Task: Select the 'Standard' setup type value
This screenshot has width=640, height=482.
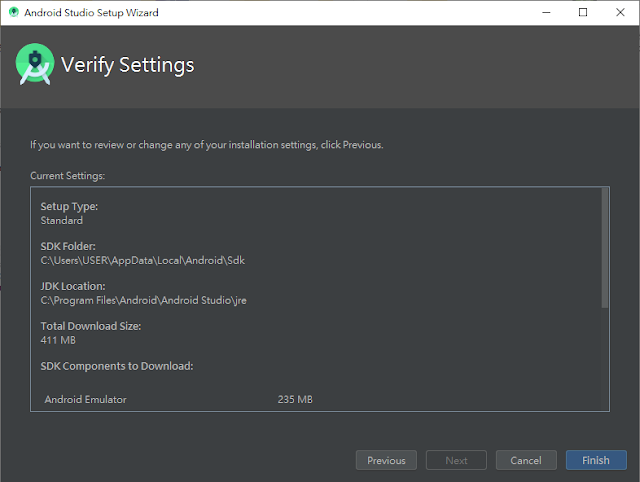Action: tap(62, 220)
